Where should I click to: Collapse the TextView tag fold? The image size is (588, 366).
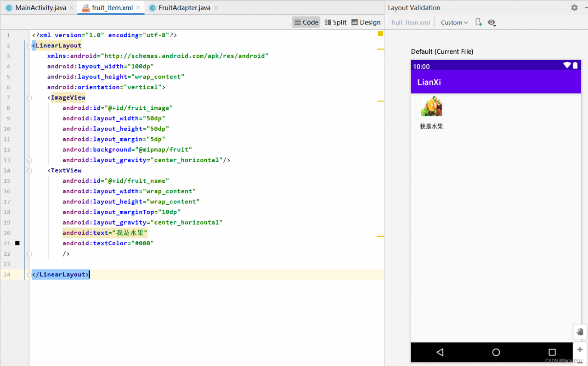29,170
